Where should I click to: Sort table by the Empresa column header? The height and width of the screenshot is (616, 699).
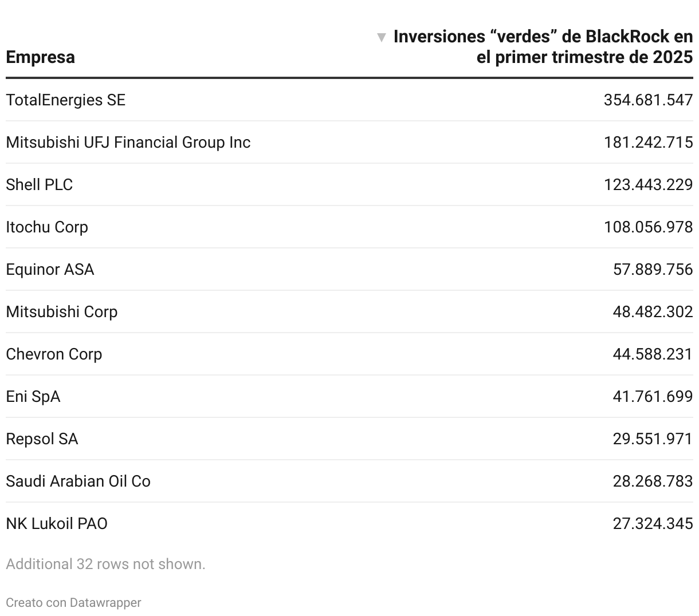tap(40, 57)
